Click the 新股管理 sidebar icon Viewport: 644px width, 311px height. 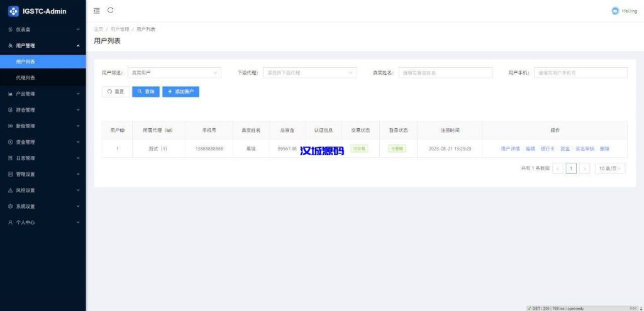11,126
